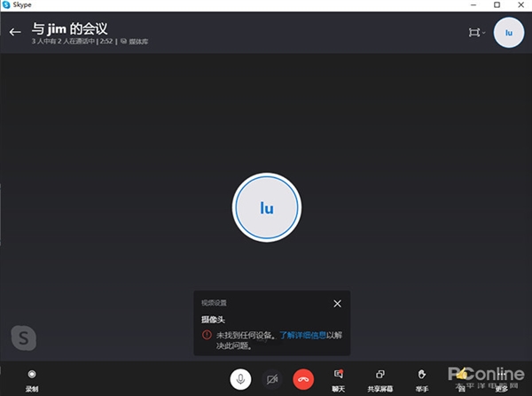Open the view layout switcher dropdown
This screenshot has height=396, width=532.
477,33
